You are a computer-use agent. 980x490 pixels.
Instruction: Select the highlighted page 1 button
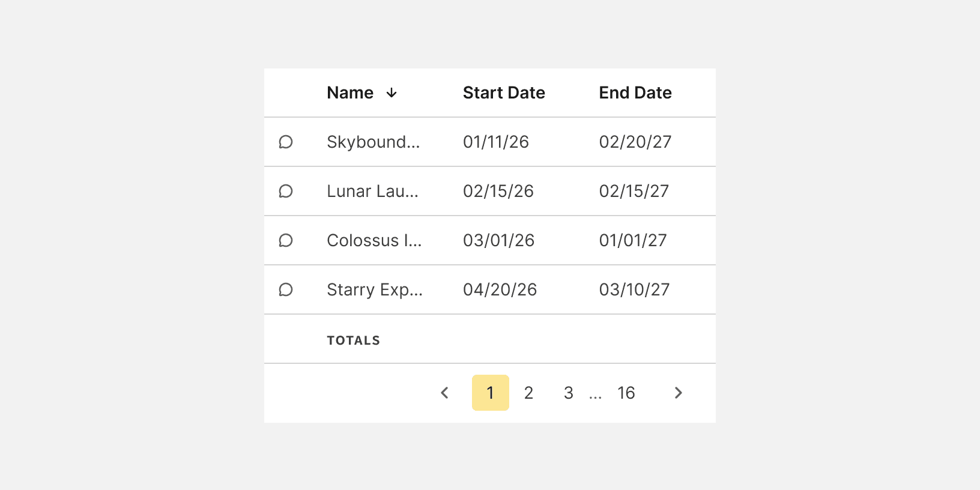(x=491, y=393)
